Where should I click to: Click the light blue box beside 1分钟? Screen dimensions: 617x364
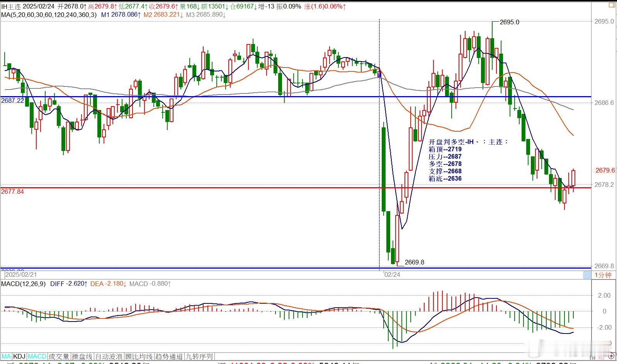pyautogui.click(x=587, y=275)
